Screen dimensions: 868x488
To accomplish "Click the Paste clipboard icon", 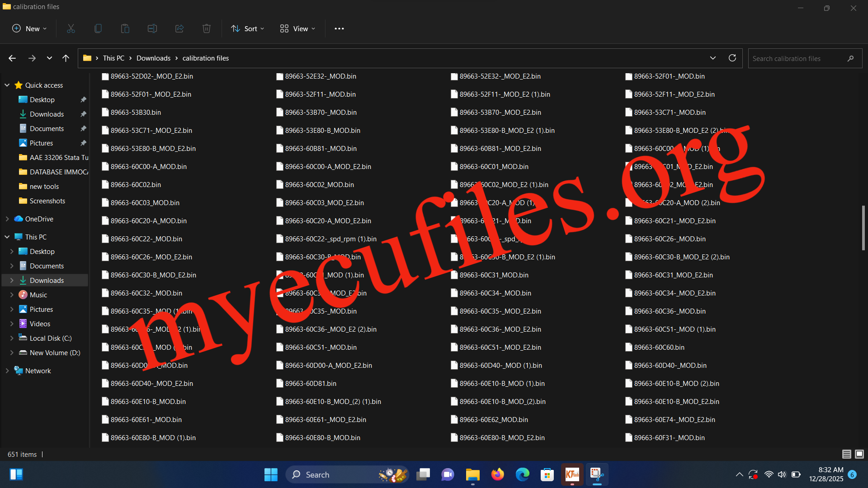I will (125, 28).
